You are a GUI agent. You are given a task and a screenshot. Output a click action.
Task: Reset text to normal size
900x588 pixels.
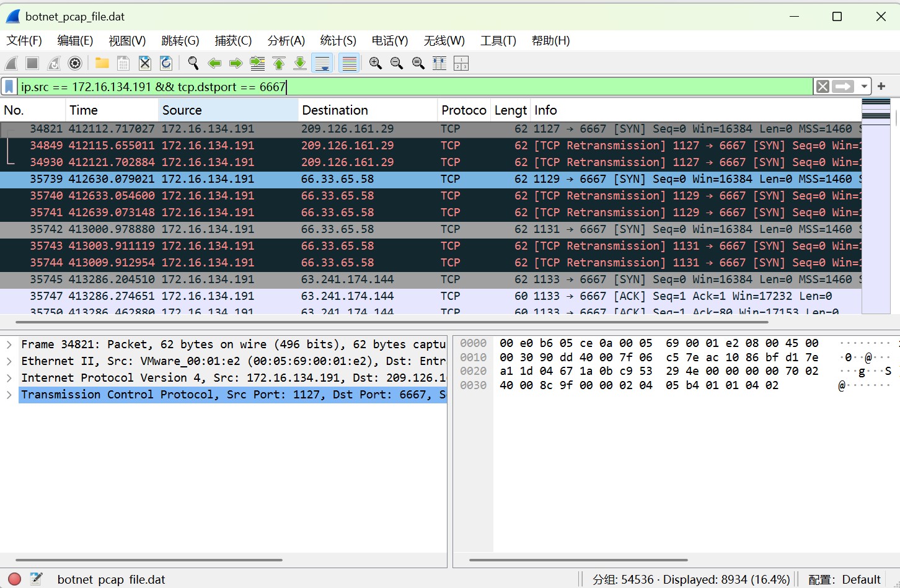tap(418, 63)
